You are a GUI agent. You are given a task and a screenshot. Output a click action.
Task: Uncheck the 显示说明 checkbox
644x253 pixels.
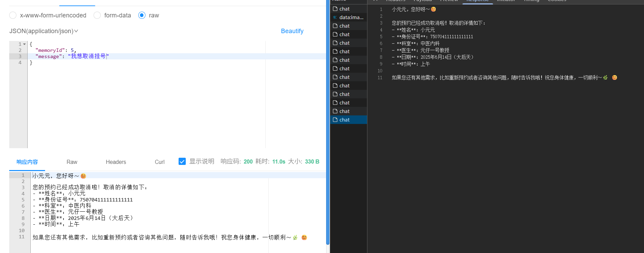(x=182, y=161)
